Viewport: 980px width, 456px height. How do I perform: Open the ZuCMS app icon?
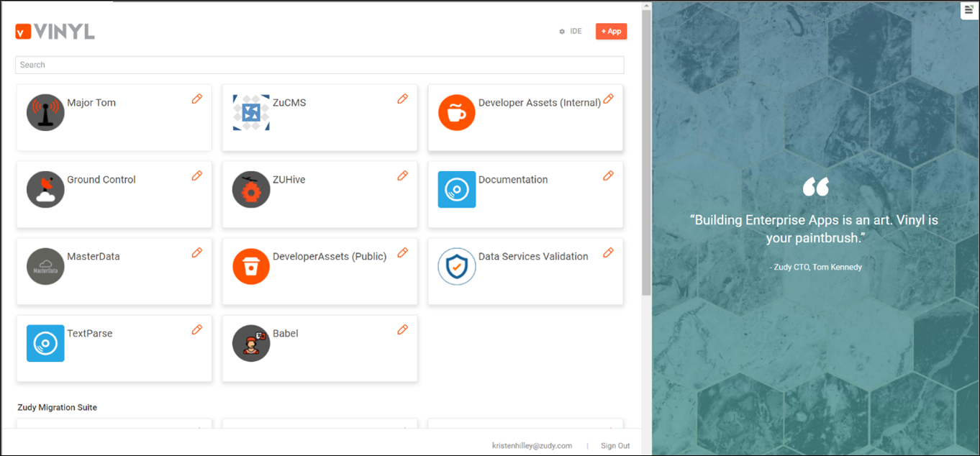[x=251, y=113]
